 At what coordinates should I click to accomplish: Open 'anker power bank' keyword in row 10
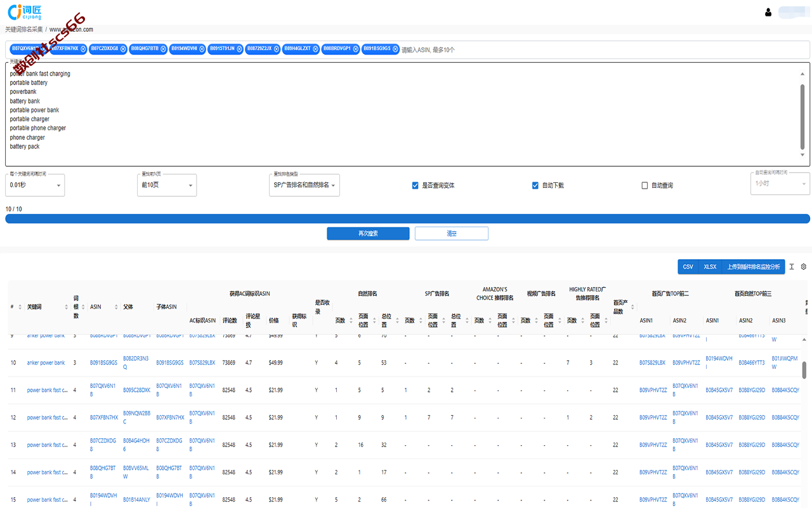(x=46, y=363)
